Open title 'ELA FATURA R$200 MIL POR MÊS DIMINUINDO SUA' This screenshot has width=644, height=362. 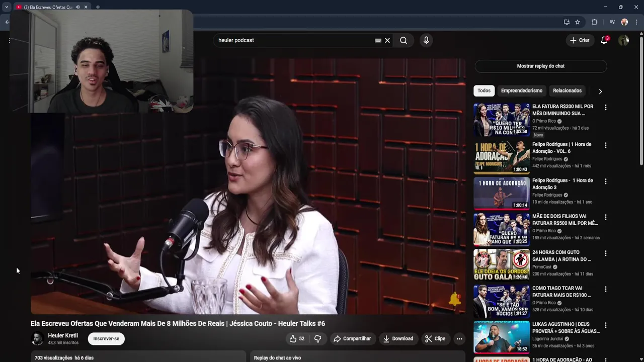(563, 110)
